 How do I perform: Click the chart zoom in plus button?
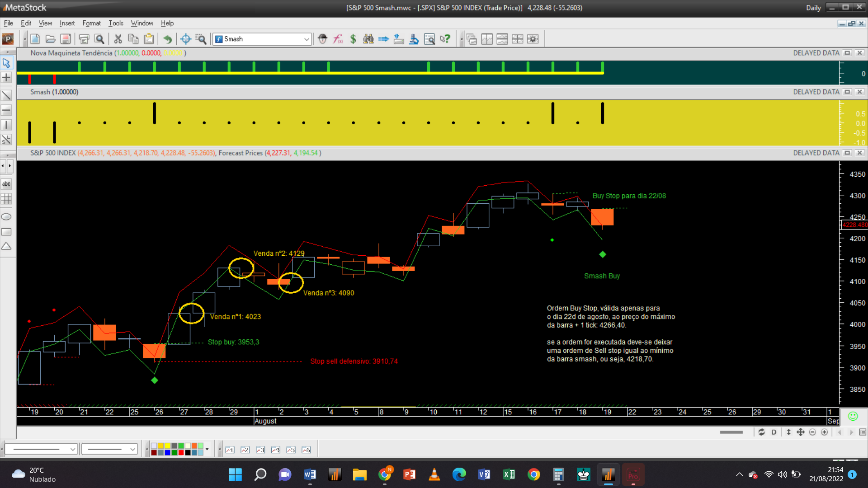[824, 432]
